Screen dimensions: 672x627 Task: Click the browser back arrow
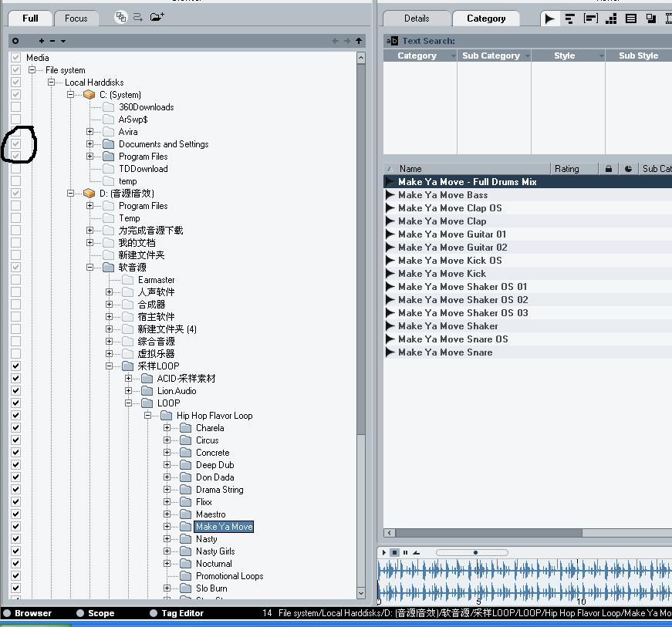point(335,41)
